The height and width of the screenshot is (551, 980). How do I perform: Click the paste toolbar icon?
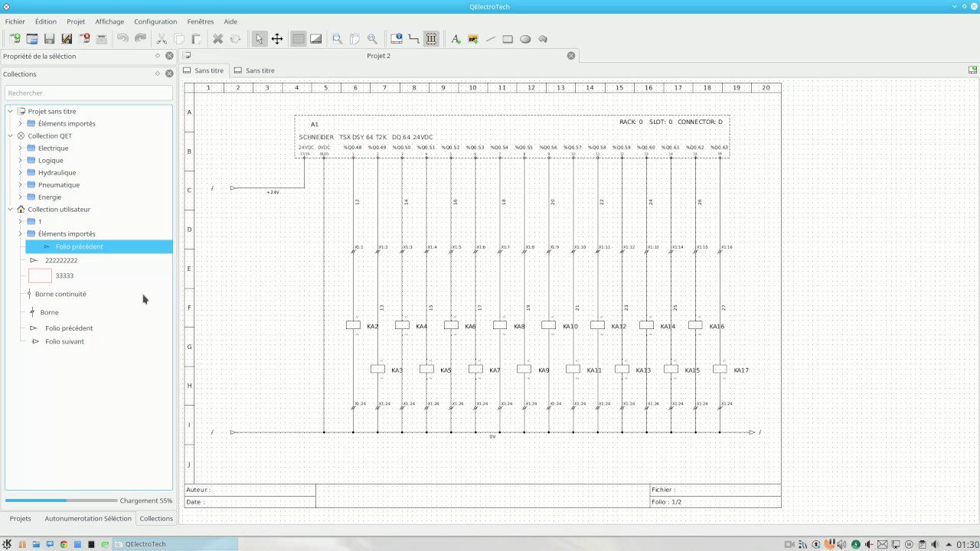(x=196, y=39)
